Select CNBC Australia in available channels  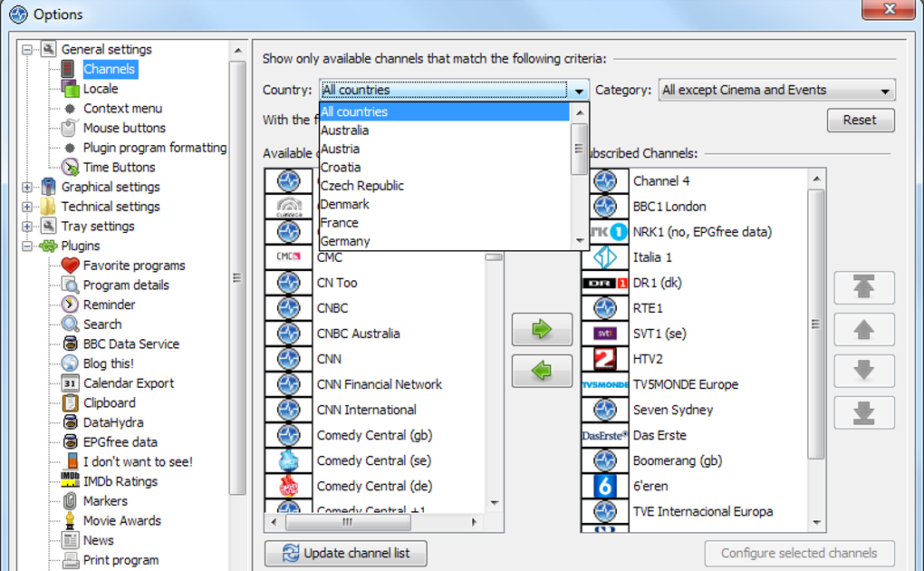[359, 334]
